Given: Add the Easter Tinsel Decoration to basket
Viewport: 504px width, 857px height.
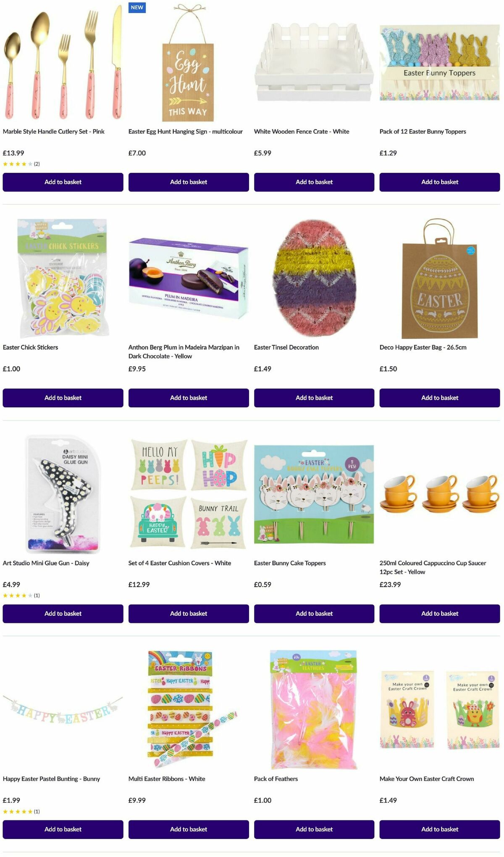Looking at the screenshot, I should pos(314,398).
